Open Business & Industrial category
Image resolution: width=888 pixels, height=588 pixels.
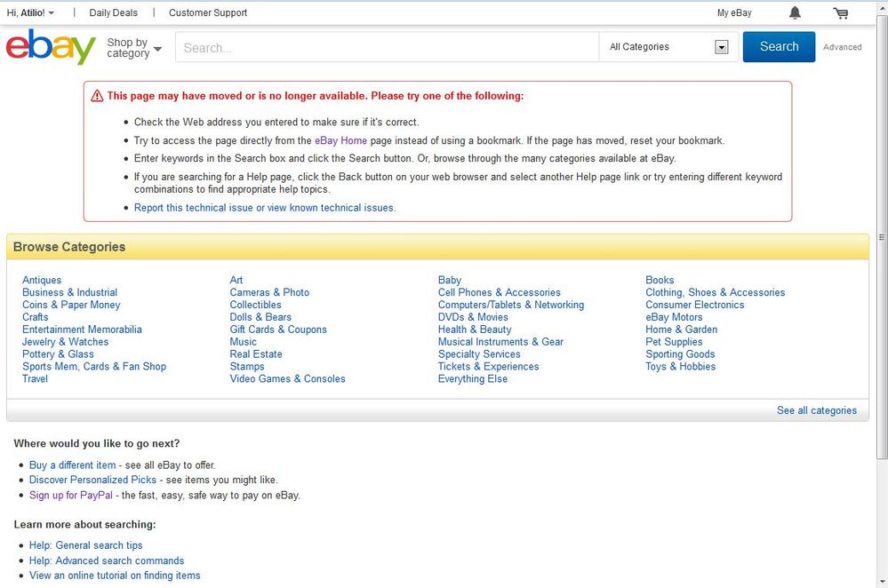69,292
